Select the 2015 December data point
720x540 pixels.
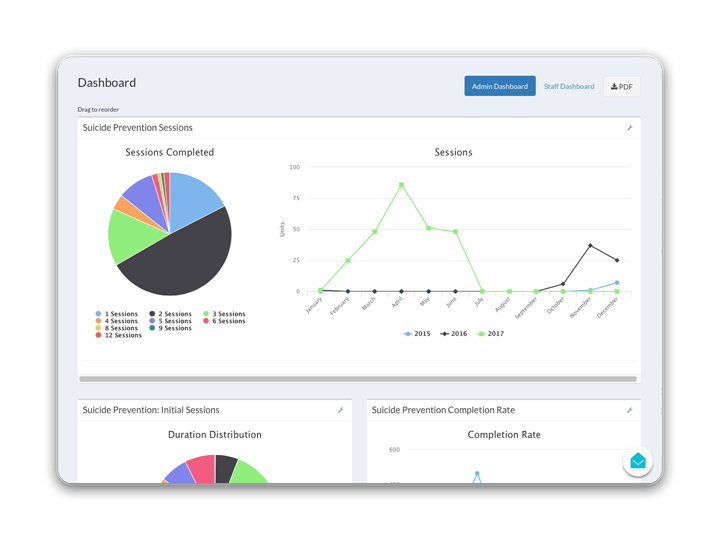pyautogui.click(x=617, y=283)
